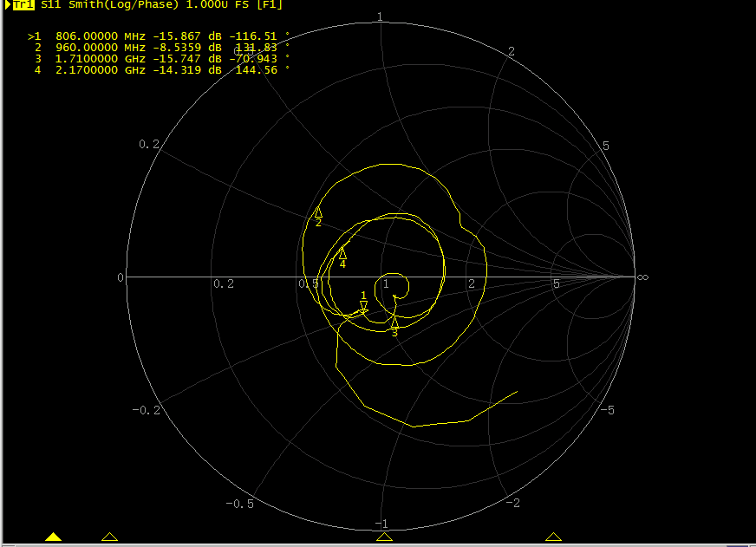The image size is (756, 547).
Task: Click marker 4 triangle on the Smith chart trace
Action: tap(342, 253)
